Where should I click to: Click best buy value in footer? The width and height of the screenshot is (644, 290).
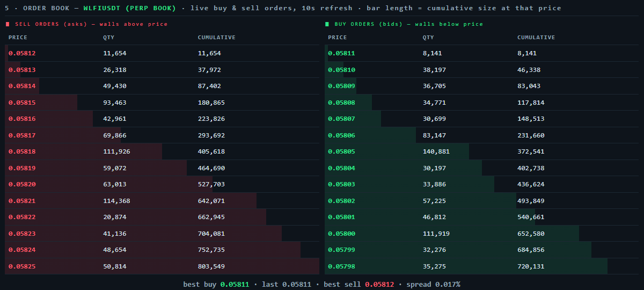point(235,284)
